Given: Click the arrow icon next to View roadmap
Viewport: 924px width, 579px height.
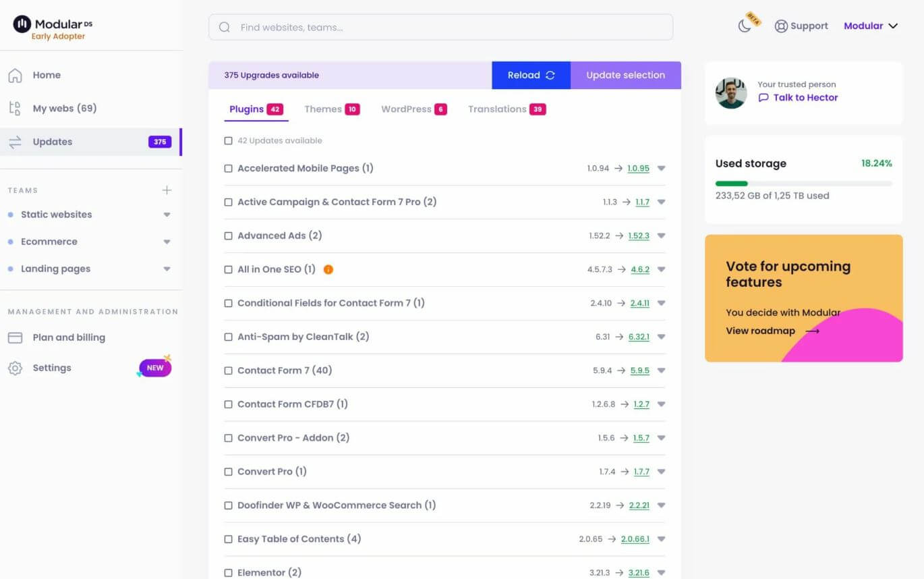Looking at the screenshot, I should point(813,331).
